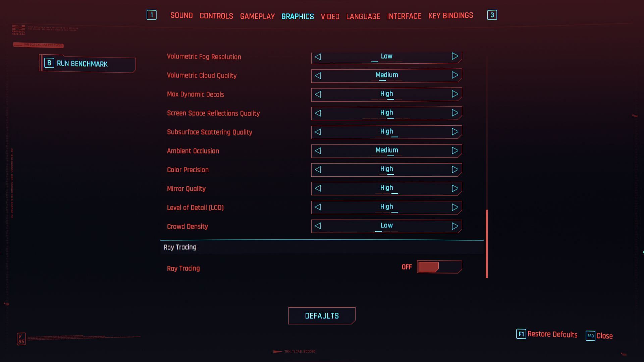Screen dimensions: 644x362
Task: Click the DEFAULTS button to reset settings
Action: (x=322, y=316)
